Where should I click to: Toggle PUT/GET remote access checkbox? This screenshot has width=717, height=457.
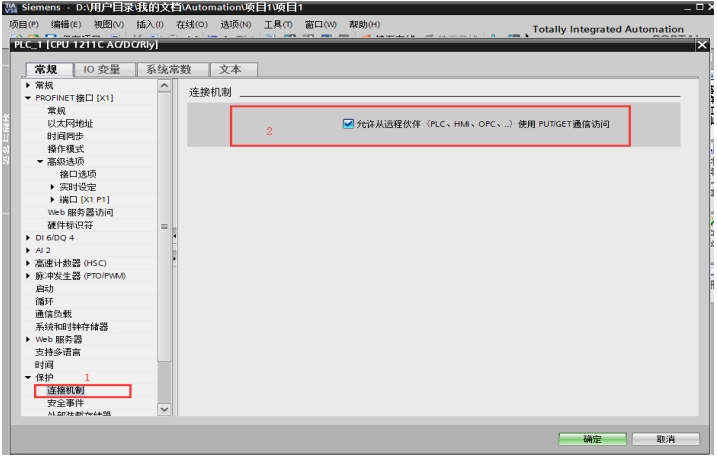[348, 124]
